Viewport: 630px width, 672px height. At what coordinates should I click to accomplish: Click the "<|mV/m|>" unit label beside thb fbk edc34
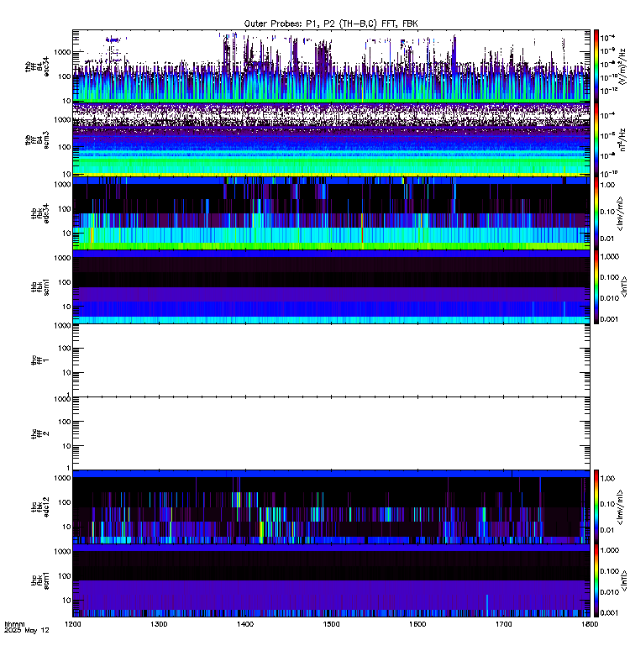620,213
